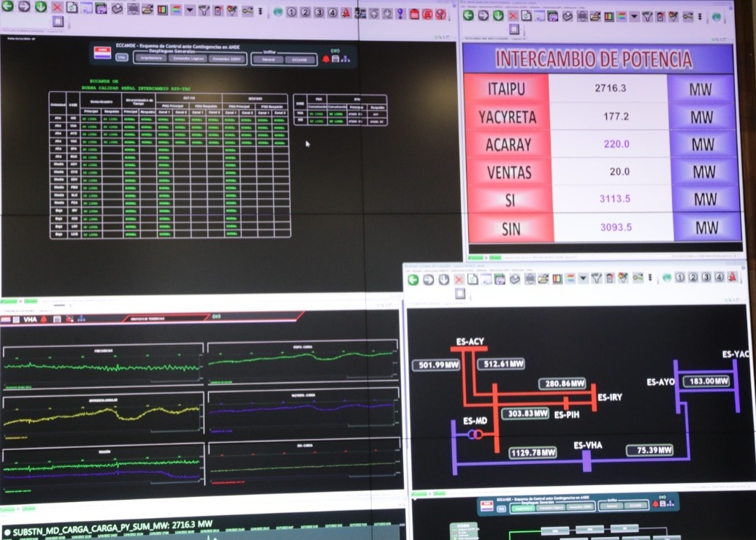Click the funnel filter icon in the ECCANDE window toolbar
This screenshot has width=756, height=540.
pos(204,10)
